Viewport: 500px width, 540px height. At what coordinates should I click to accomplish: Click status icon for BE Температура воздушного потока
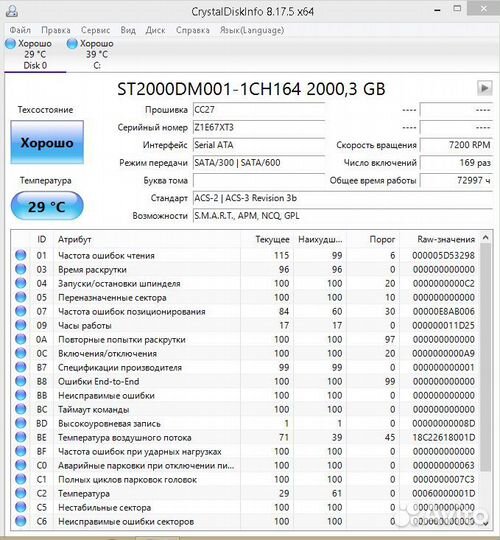coord(21,437)
